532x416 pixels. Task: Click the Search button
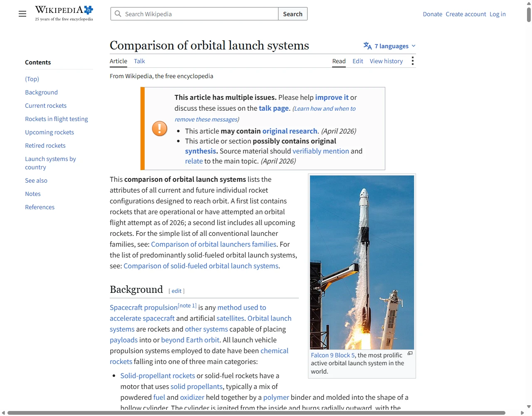tap(293, 14)
